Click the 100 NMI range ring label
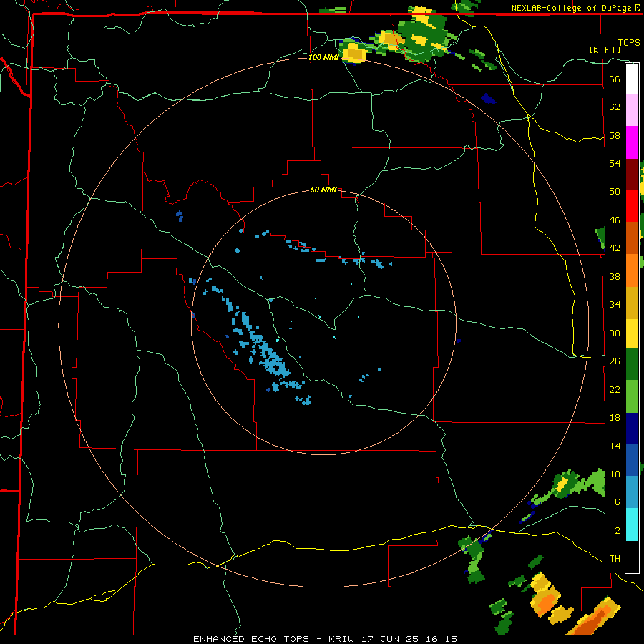The image size is (644, 644). click(x=323, y=57)
